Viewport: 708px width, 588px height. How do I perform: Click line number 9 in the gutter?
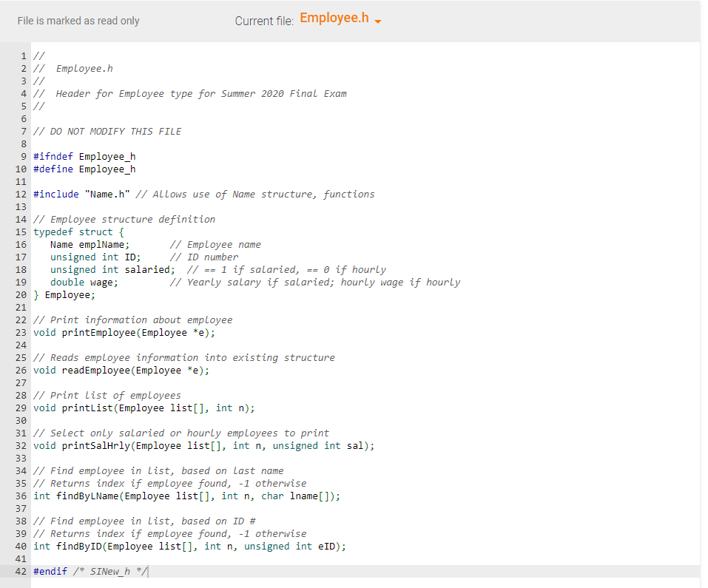pyautogui.click(x=23, y=156)
